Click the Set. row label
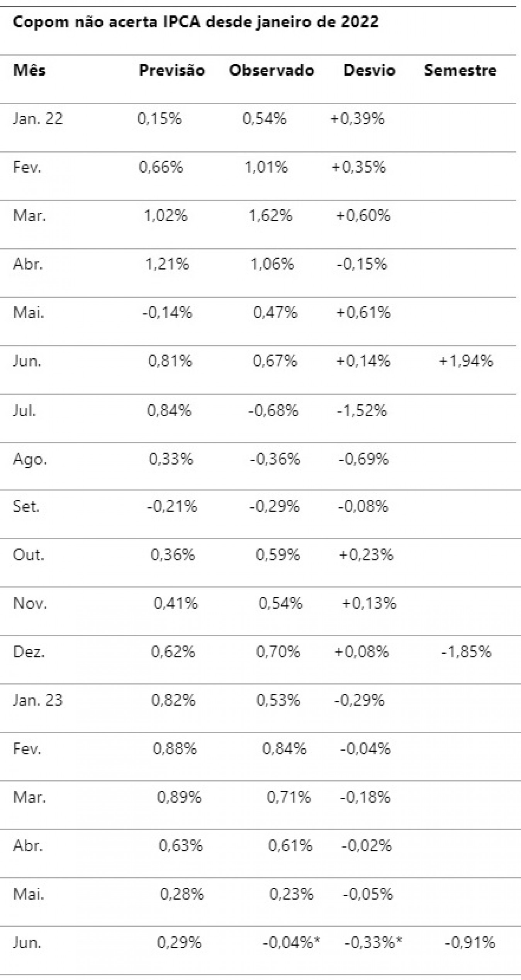 (x=26, y=506)
